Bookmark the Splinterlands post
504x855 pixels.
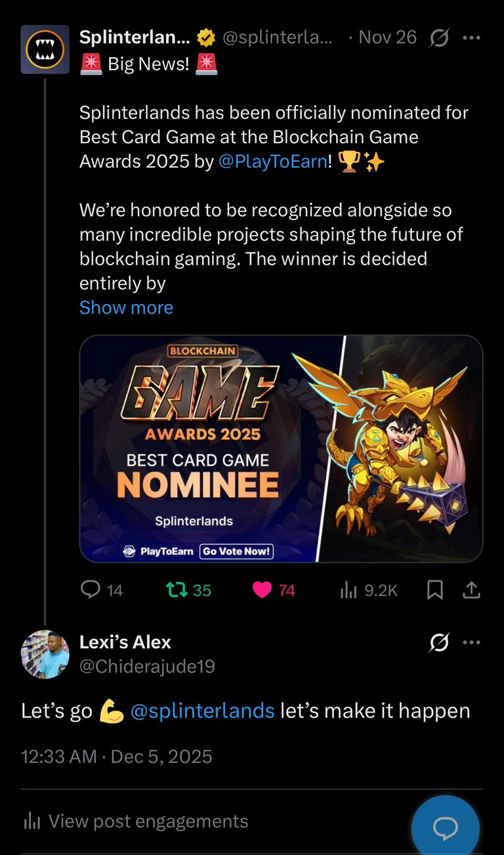point(434,590)
